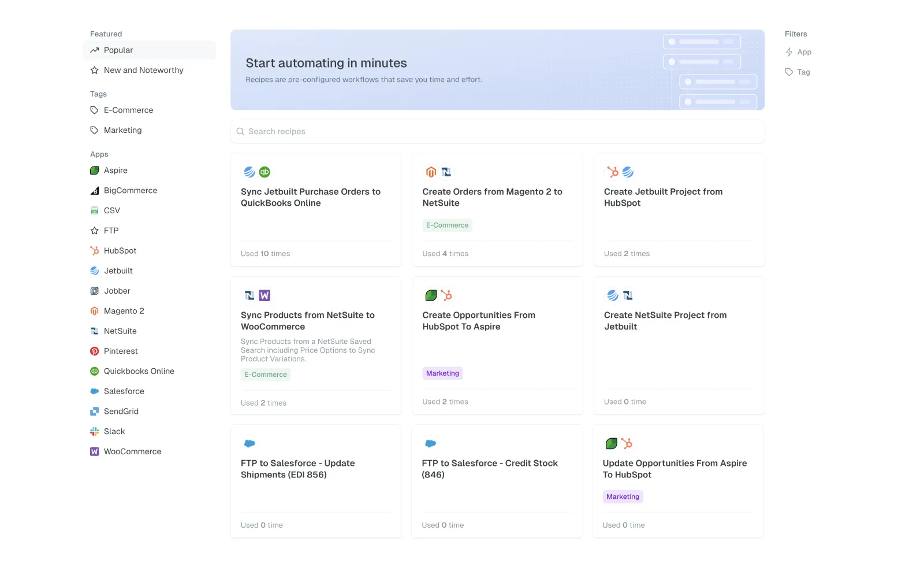
Task: Switch to New and Noteworthy recipes
Action: point(143,71)
